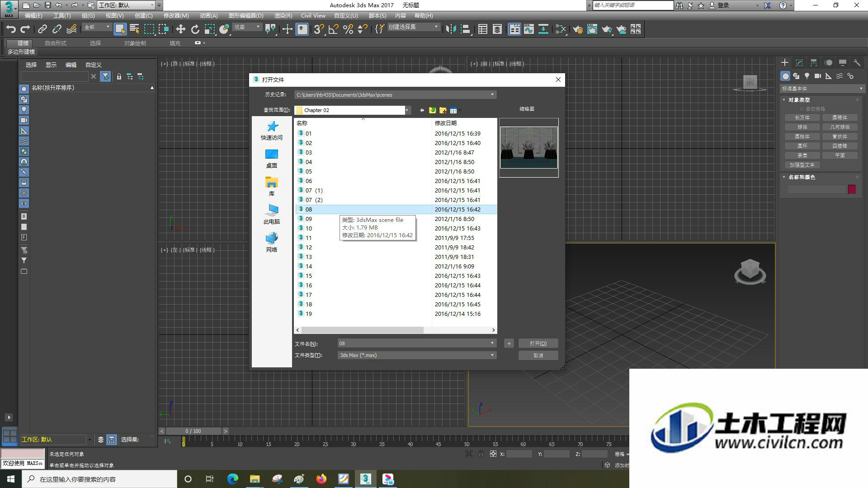Click the object color swatch
This screenshot has width=868, height=488.
pos(852,189)
